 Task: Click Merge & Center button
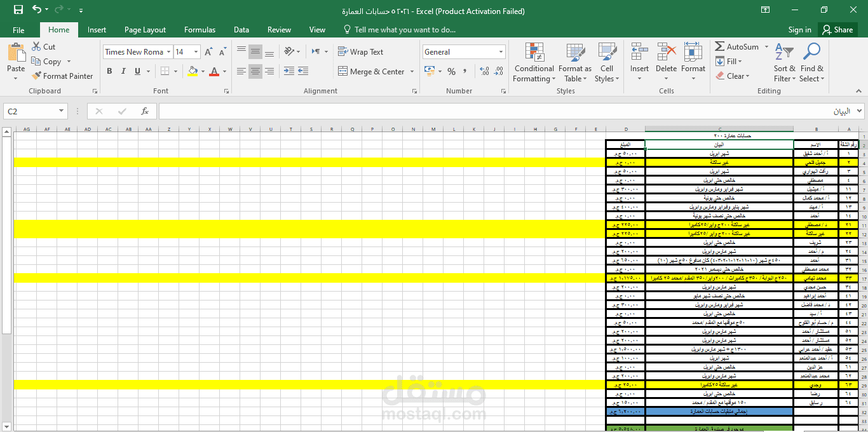(371, 72)
